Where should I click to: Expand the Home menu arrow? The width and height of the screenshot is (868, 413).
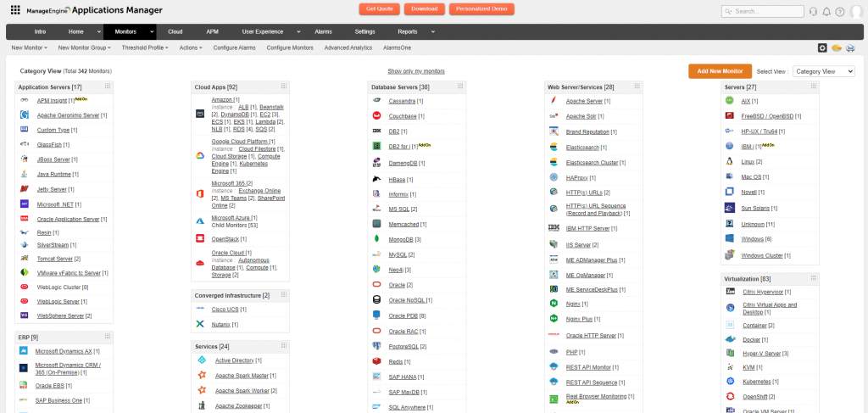[99, 32]
